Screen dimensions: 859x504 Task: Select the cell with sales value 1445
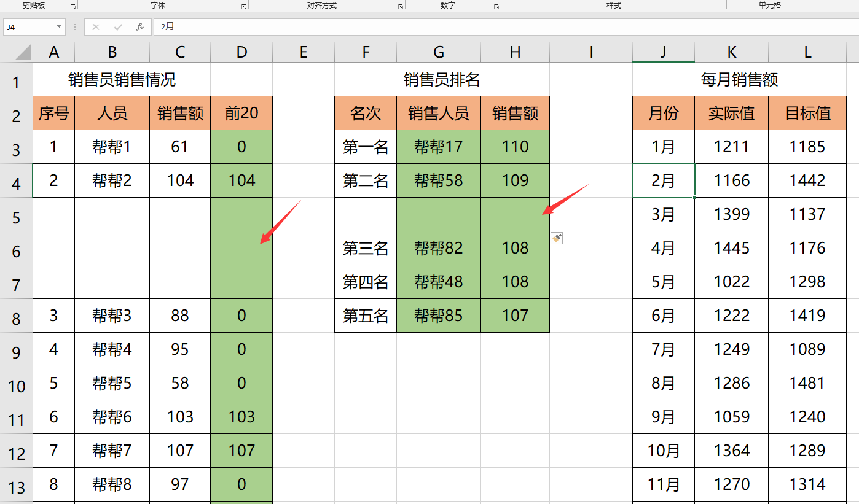pyautogui.click(x=731, y=248)
